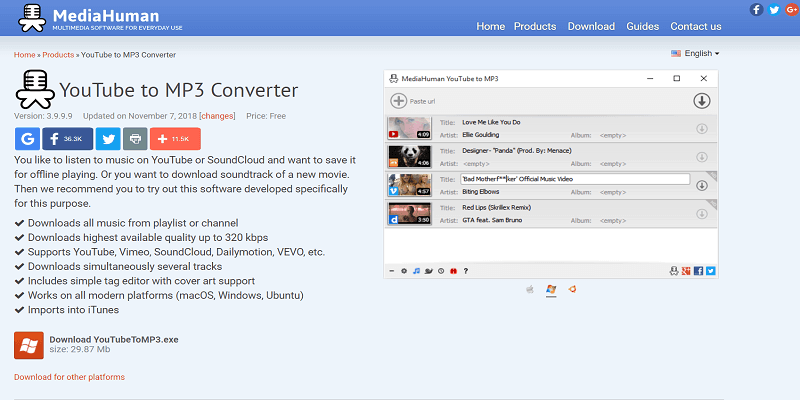Click the panda video thumbnail

tap(410, 157)
